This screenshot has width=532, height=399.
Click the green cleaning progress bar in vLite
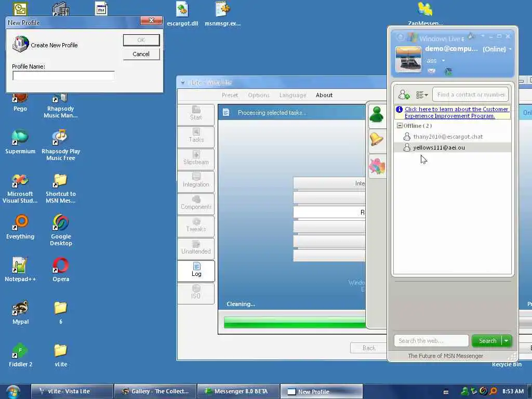(x=295, y=322)
